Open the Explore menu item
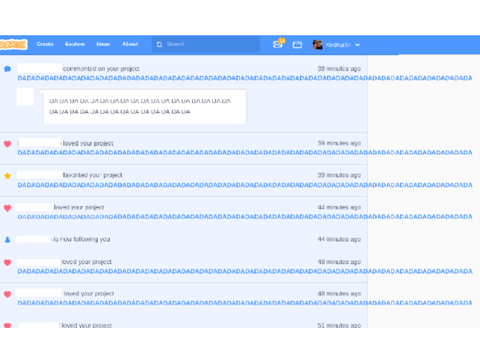The width and height of the screenshot is (480, 360). [75, 44]
